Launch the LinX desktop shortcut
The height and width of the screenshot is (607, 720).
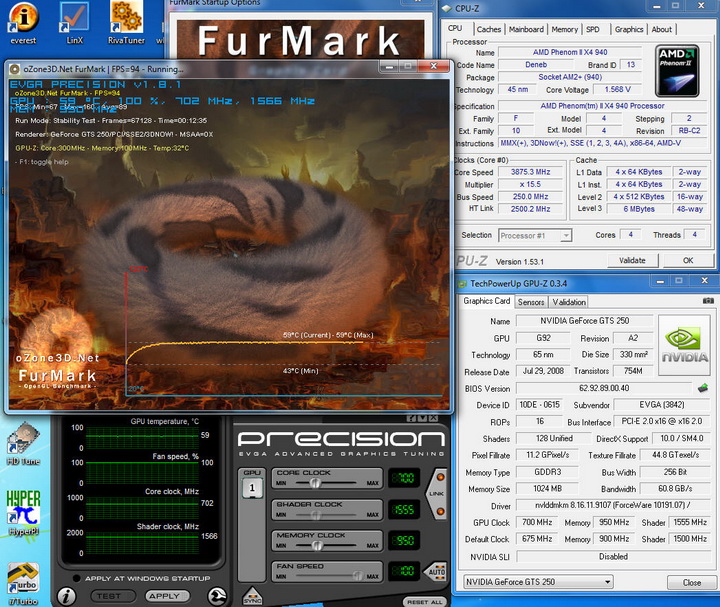(x=74, y=23)
